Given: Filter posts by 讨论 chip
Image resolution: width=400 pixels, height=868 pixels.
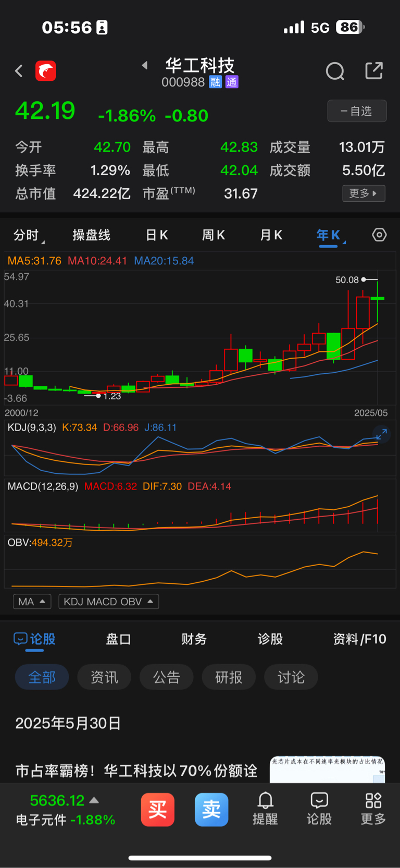Looking at the screenshot, I should pyautogui.click(x=291, y=677).
